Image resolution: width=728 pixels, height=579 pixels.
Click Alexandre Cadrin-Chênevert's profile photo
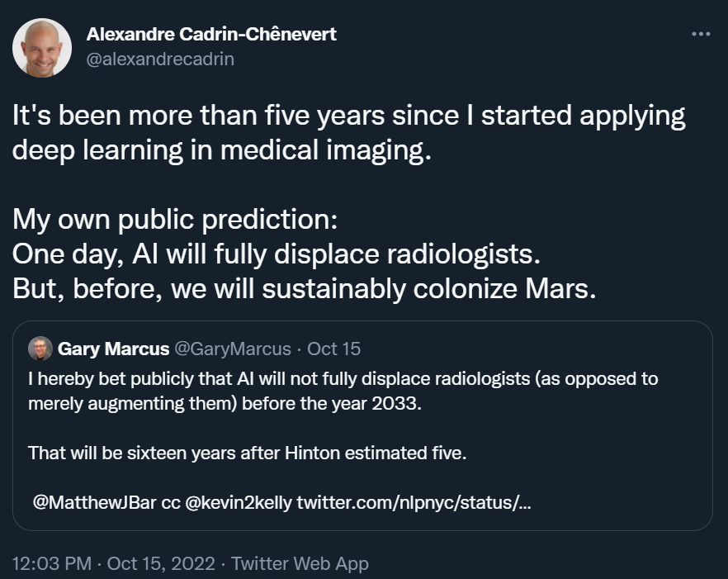42,47
